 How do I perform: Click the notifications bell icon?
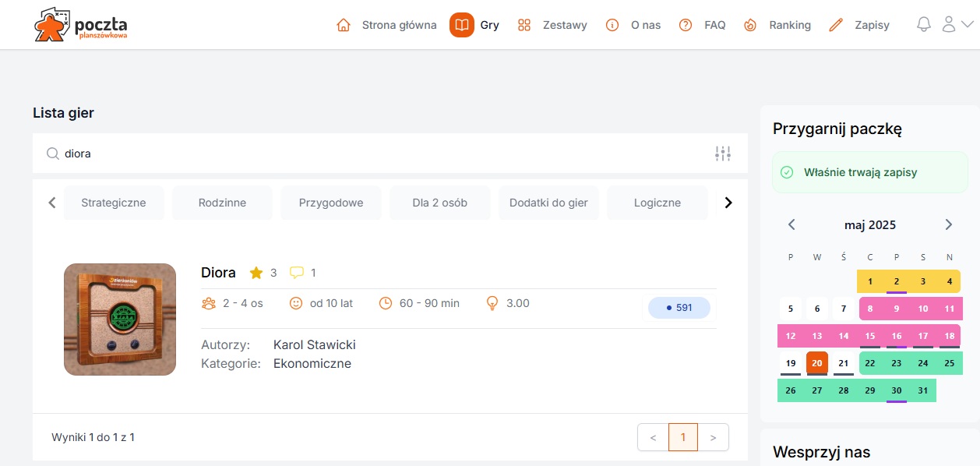(x=924, y=25)
